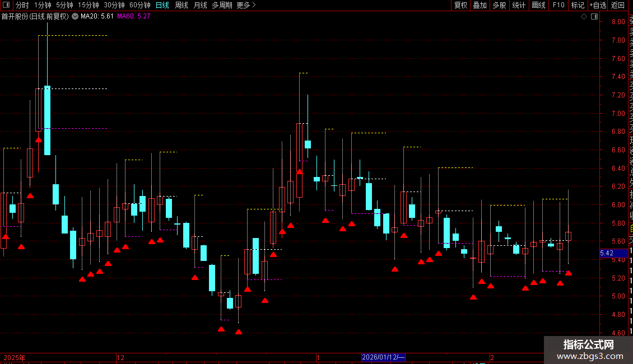Open the 多周期 multi-period view
The width and height of the screenshot is (633, 364).
(222, 5)
